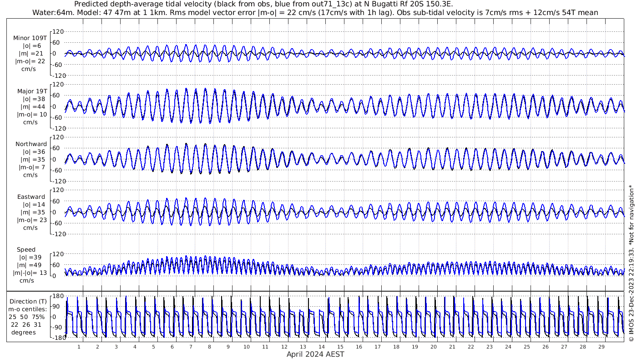Viewport: 637px width, 364px height.
Task: Click date label '15' on the x-axis
Action: tap(340, 347)
